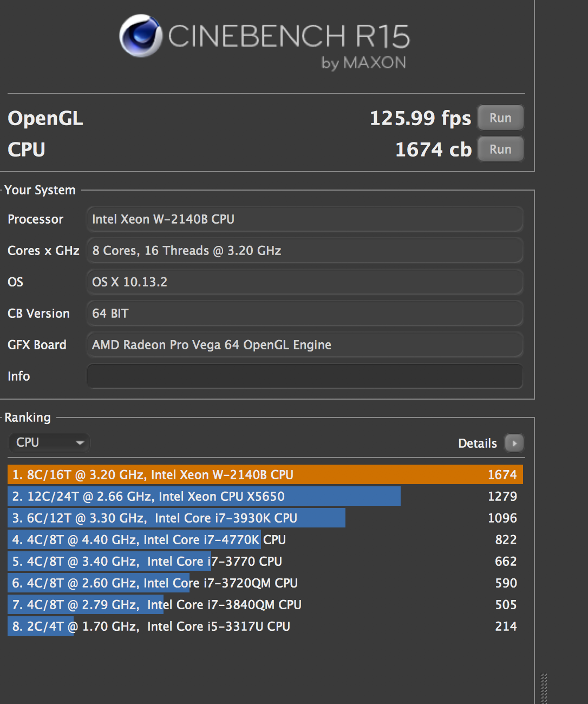The image size is (588, 704).
Task: Select the GFX Board Radeon Pro Vega field
Action: coord(304,345)
